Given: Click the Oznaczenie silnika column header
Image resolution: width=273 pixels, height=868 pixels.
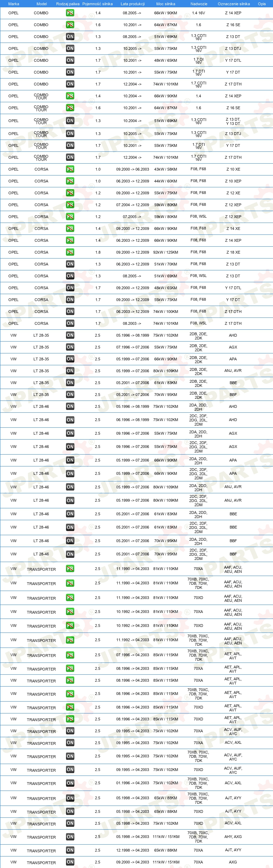Looking at the screenshot, I should click(234, 4).
